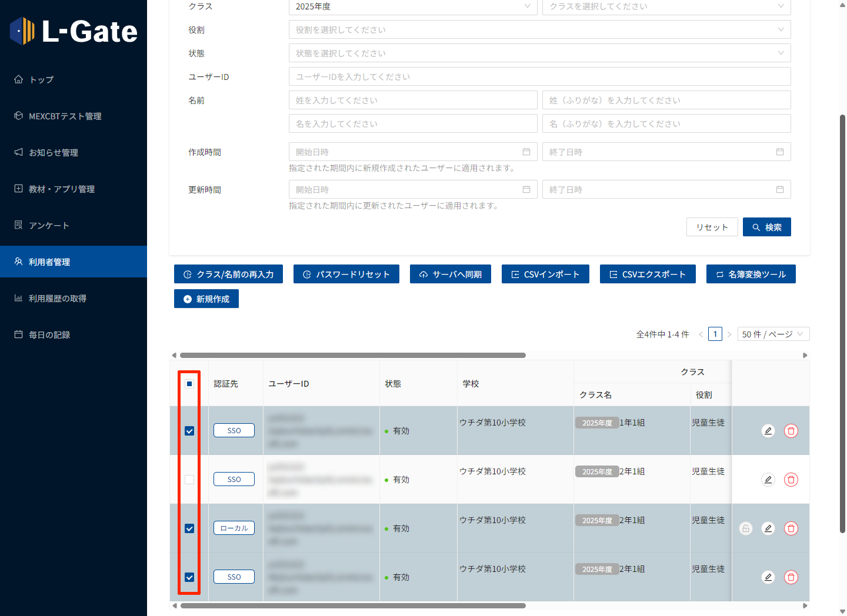The height and width of the screenshot is (616, 847).
Task: Expand the 状態 status dropdown
Action: click(539, 53)
